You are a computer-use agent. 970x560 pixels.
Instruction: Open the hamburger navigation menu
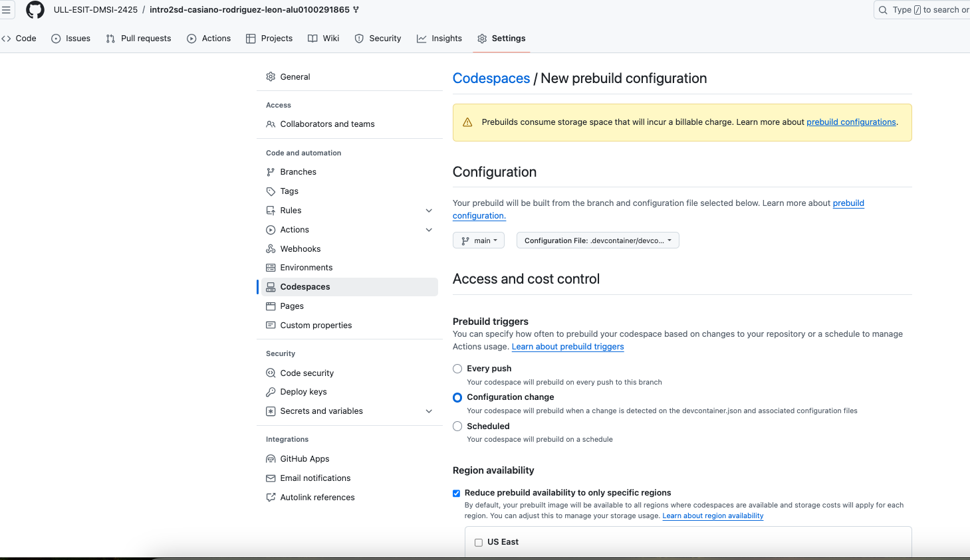tap(6, 10)
